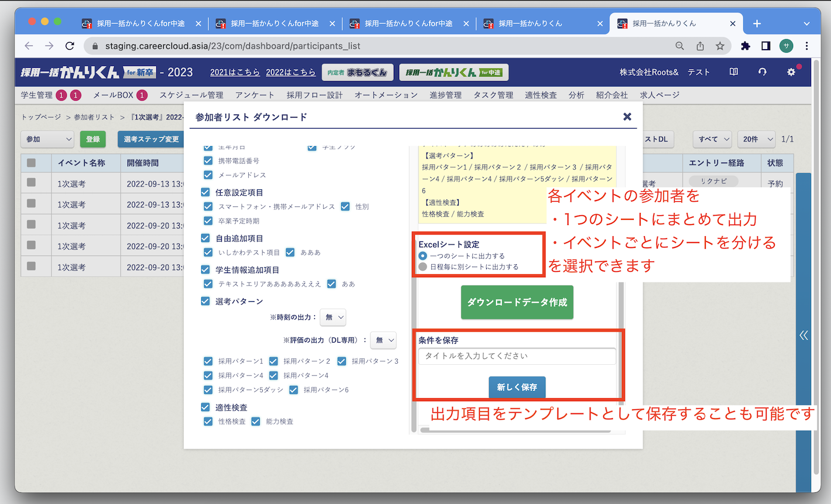This screenshot has width=831, height=504.
Task: Expand the right side panel chevron
Action: 803,335
